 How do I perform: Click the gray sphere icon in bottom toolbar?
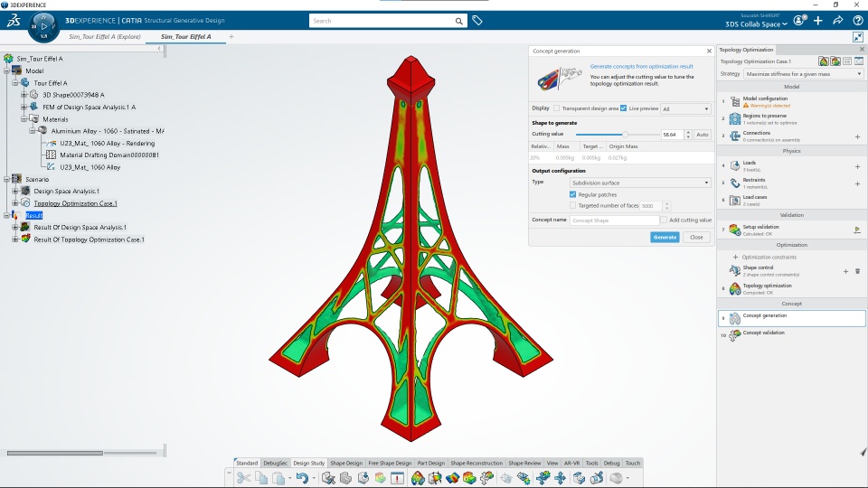[616, 478]
